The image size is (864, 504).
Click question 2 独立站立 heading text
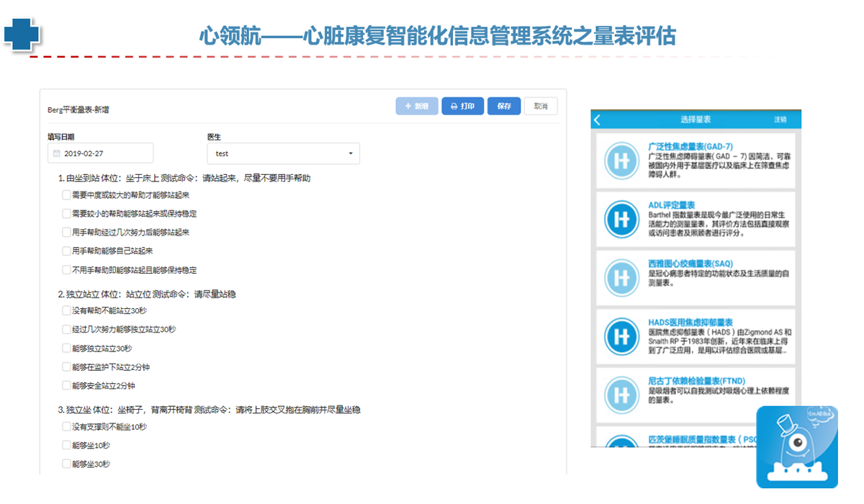coord(147,294)
